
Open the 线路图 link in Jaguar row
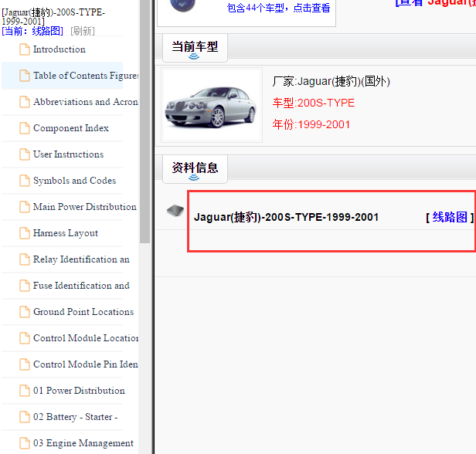450,217
